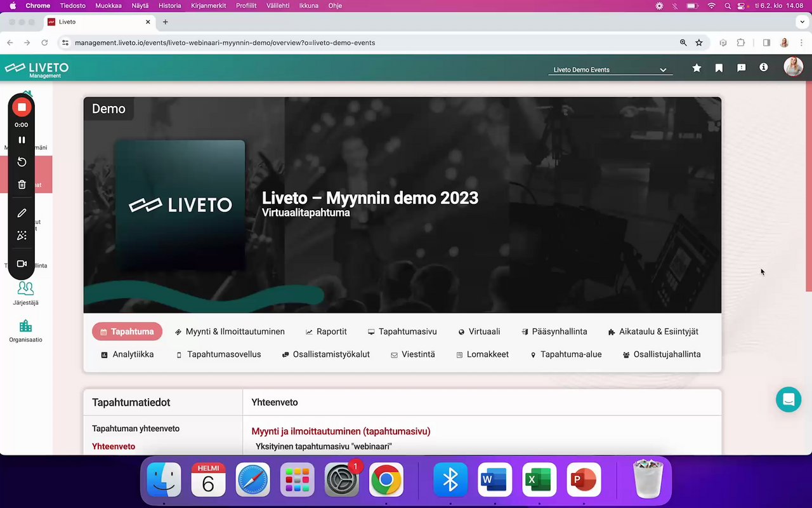Viewport: 812px width, 508px height.
Task: Open the Chrome zoom magnifier icon in address bar
Action: coord(683,43)
